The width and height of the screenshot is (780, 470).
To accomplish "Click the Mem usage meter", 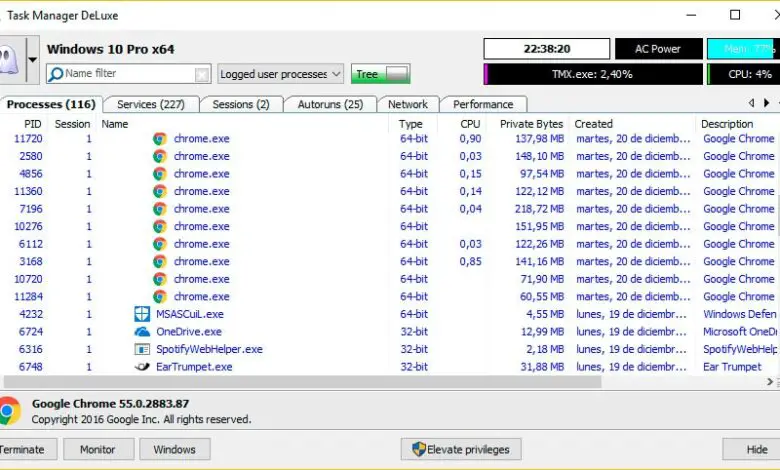I will click(744, 49).
